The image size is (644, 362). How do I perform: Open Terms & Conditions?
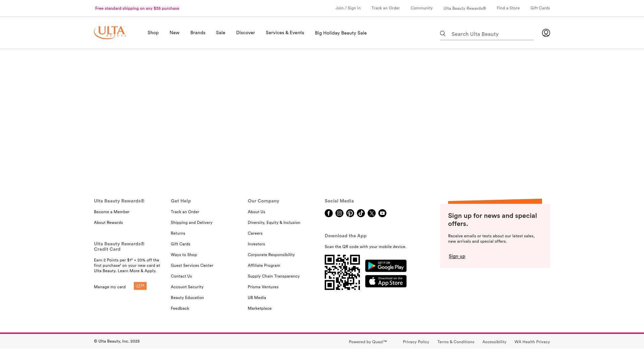click(x=456, y=342)
